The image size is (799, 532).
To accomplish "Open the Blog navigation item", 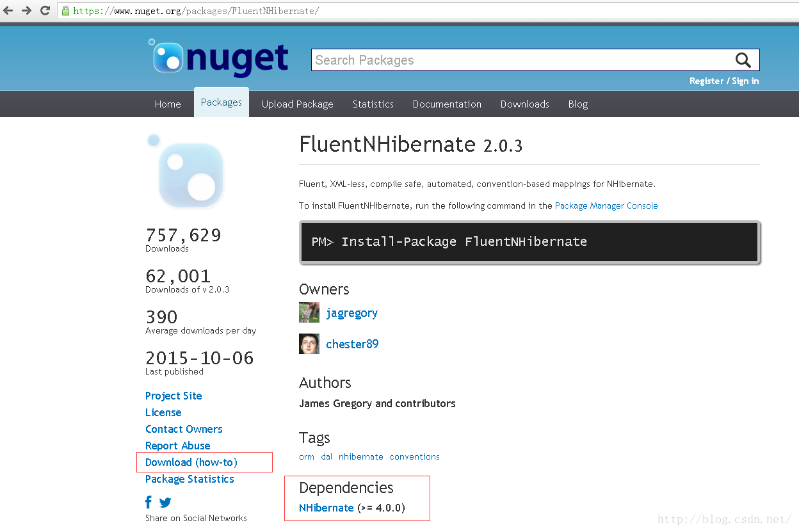I will pyautogui.click(x=578, y=104).
